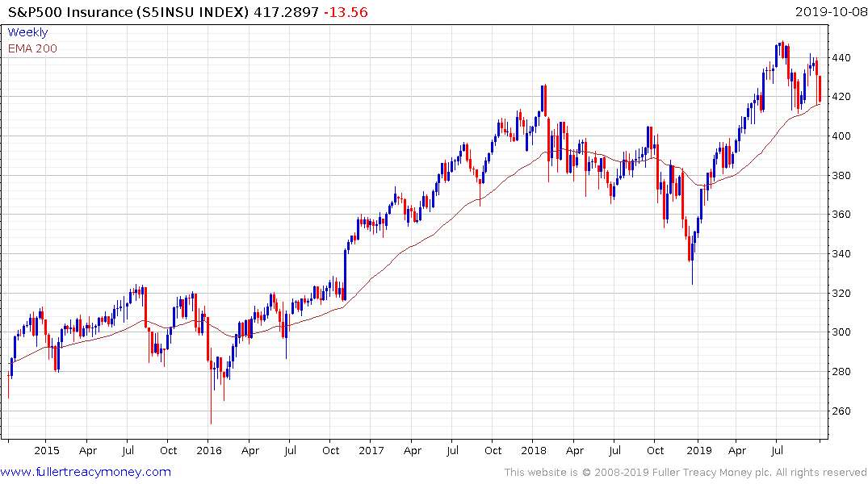The image size is (868, 484).
Task: Click the Apr label after 2018
Action: click(575, 451)
